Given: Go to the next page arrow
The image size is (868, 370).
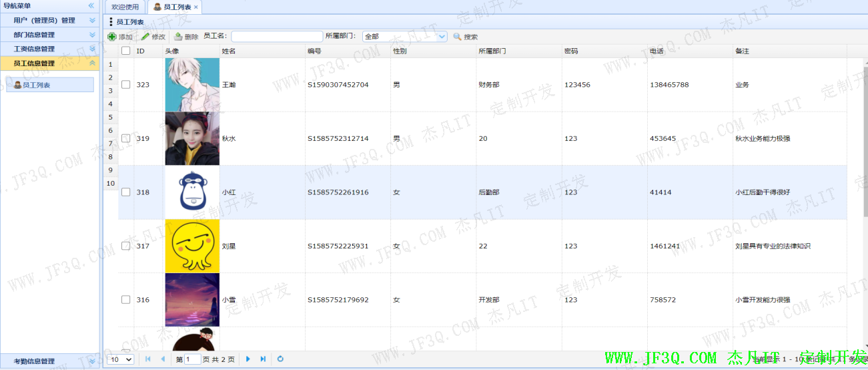Looking at the screenshot, I should (x=248, y=359).
